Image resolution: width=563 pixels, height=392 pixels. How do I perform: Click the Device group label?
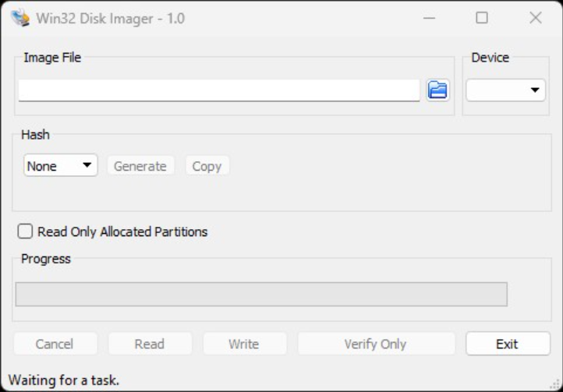490,58
